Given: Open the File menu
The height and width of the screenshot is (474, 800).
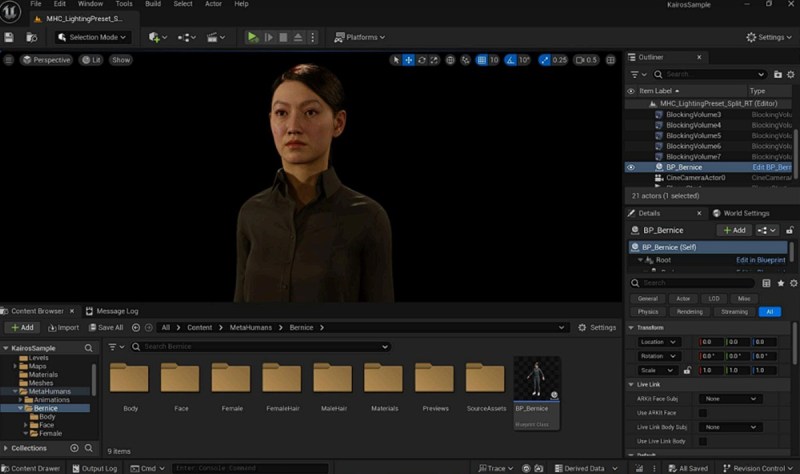Looking at the screenshot, I should click(x=36, y=4).
